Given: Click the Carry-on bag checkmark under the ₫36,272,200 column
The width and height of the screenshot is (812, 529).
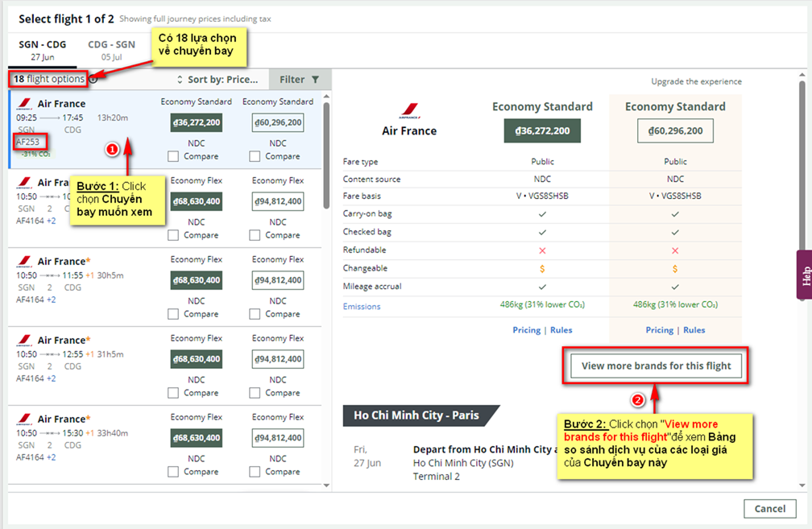Looking at the screenshot, I should pyautogui.click(x=542, y=214).
